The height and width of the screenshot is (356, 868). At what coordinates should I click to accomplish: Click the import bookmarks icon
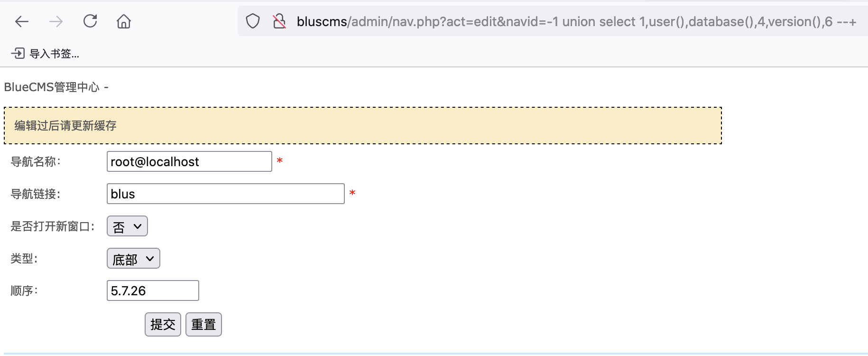pyautogui.click(x=18, y=53)
